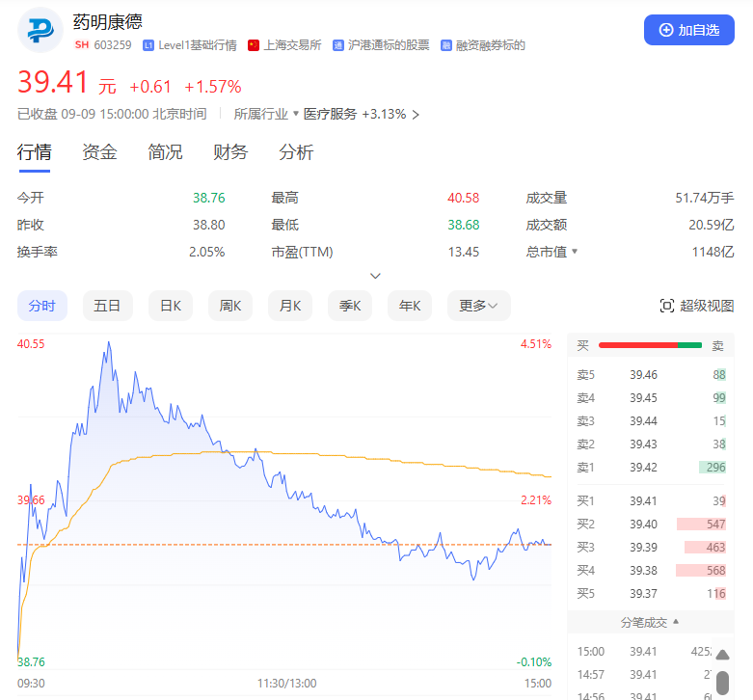The height and width of the screenshot is (700, 753).
Task: Click the 卖5 order row at 39.46
Action: point(651,374)
